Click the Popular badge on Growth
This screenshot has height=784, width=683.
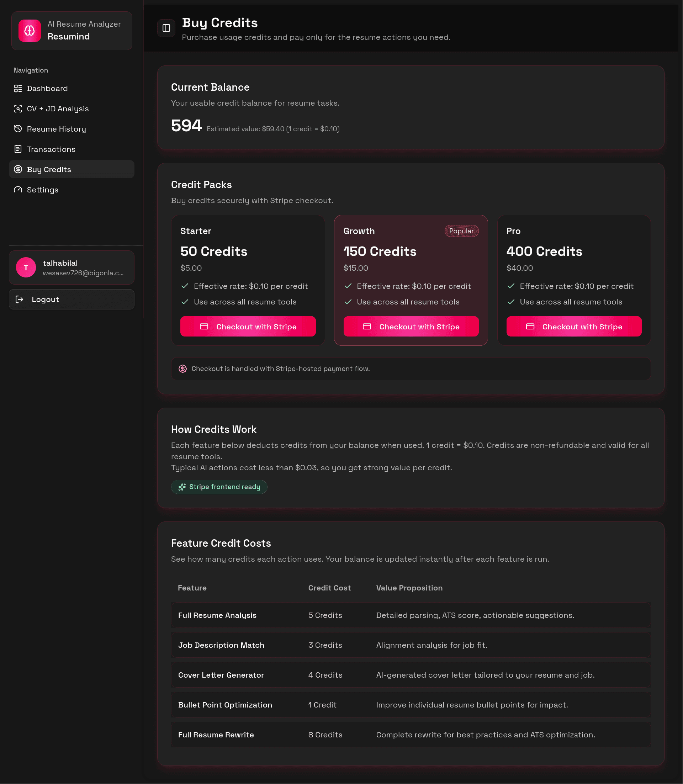462,231
